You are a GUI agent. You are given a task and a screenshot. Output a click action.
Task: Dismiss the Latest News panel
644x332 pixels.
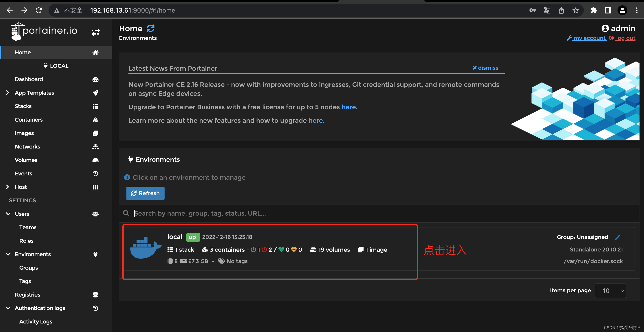click(485, 68)
